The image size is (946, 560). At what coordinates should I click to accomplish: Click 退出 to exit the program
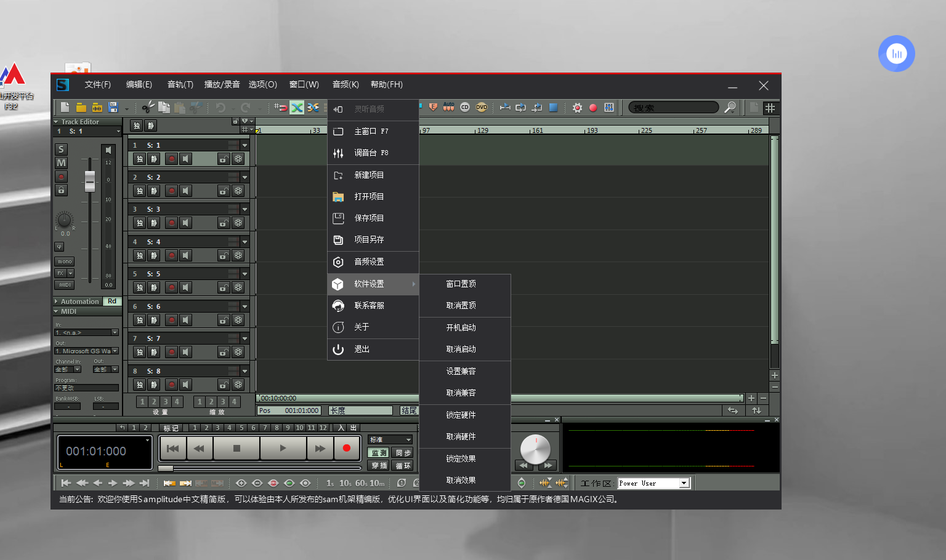click(x=373, y=349)
